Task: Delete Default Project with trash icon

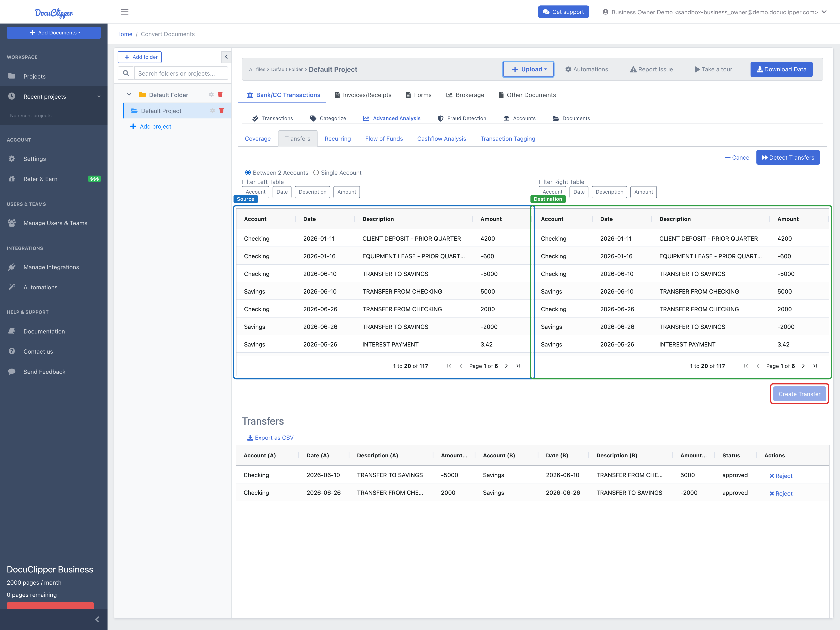Action: 221,110
